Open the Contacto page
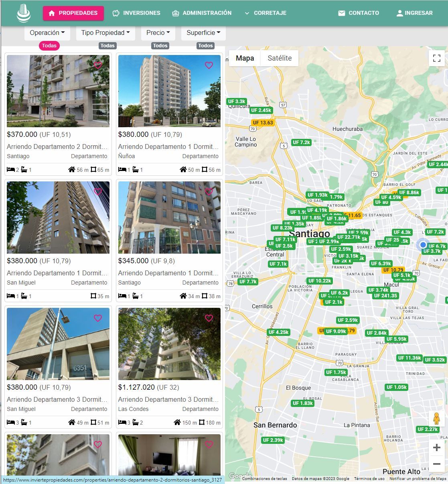This screenshot has height=484, width=448. 359,13
